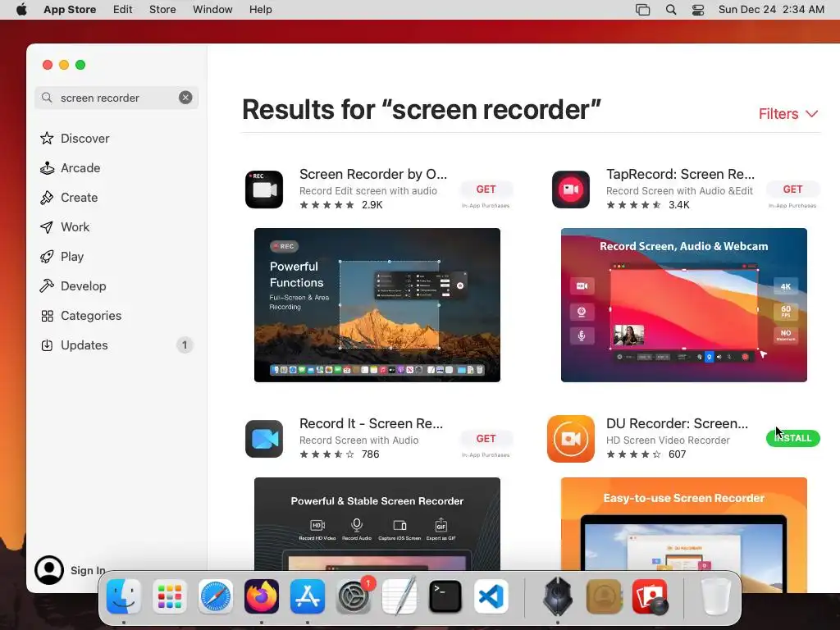The height and width of the screenshot is (630, 840).
Task: Get the TapRecord app
Action: [x=792, y=189]
